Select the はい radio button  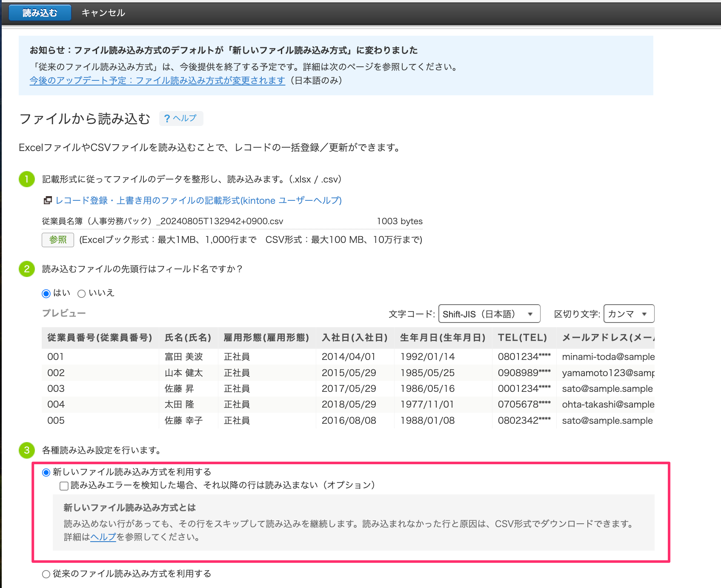click(46, 293)
